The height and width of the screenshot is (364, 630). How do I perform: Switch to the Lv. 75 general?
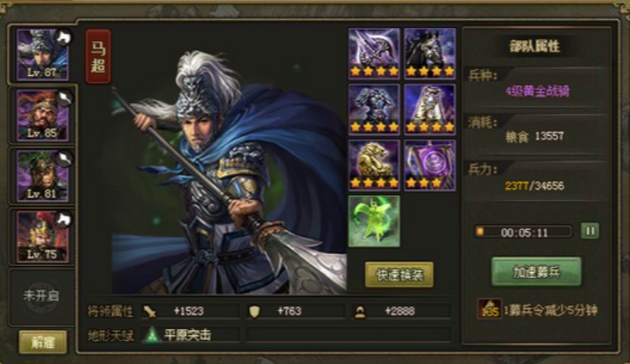point(43,237)
